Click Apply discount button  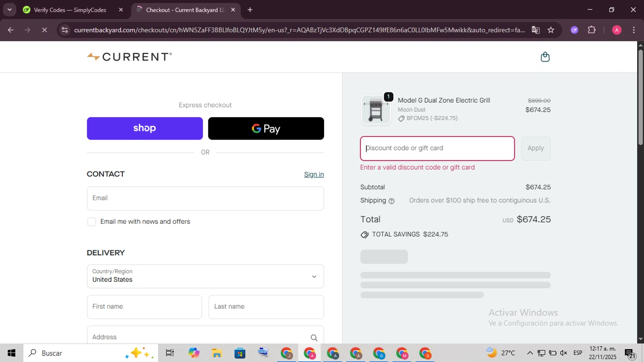pos(536,149)
